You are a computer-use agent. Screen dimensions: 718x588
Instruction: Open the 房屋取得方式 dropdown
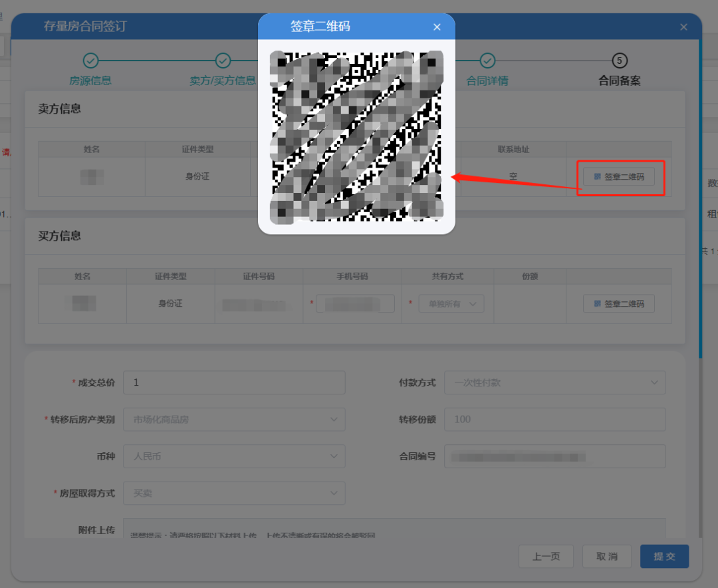[234, 493]
